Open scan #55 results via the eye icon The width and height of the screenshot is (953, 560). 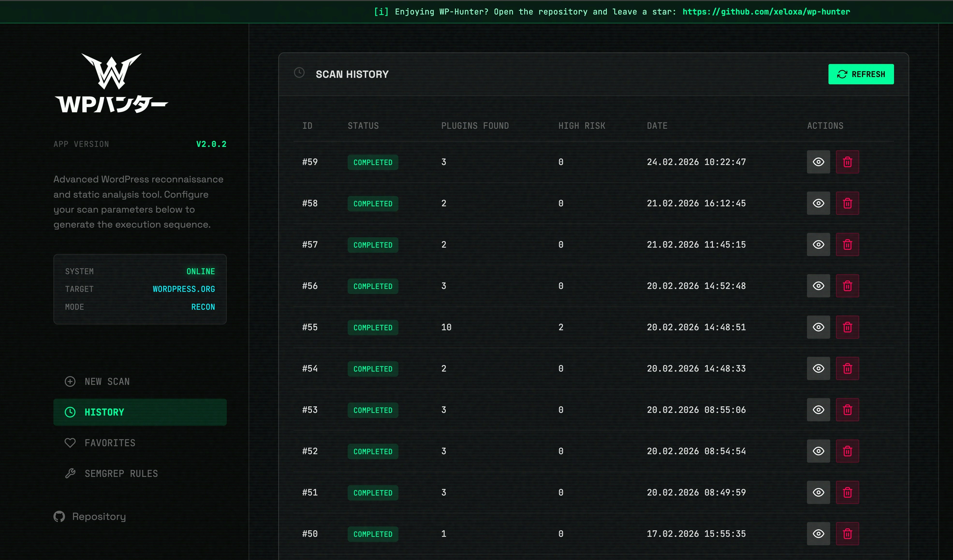point(818,327)
